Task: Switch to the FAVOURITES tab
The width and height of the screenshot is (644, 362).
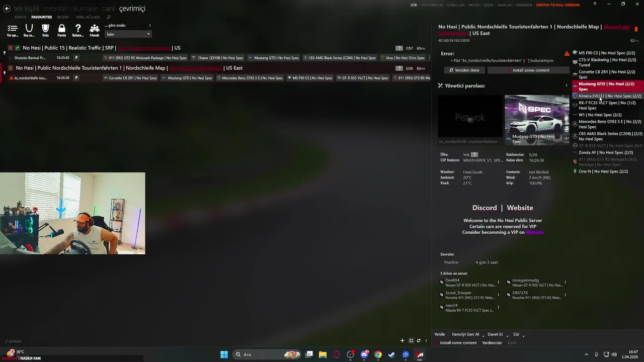Action: [42, 17]
